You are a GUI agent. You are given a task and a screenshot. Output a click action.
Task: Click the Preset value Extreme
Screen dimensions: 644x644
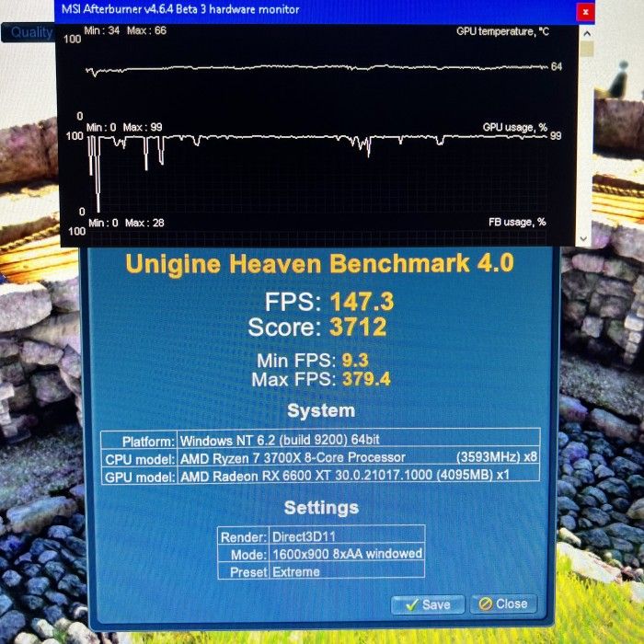(x=296, y=571)
